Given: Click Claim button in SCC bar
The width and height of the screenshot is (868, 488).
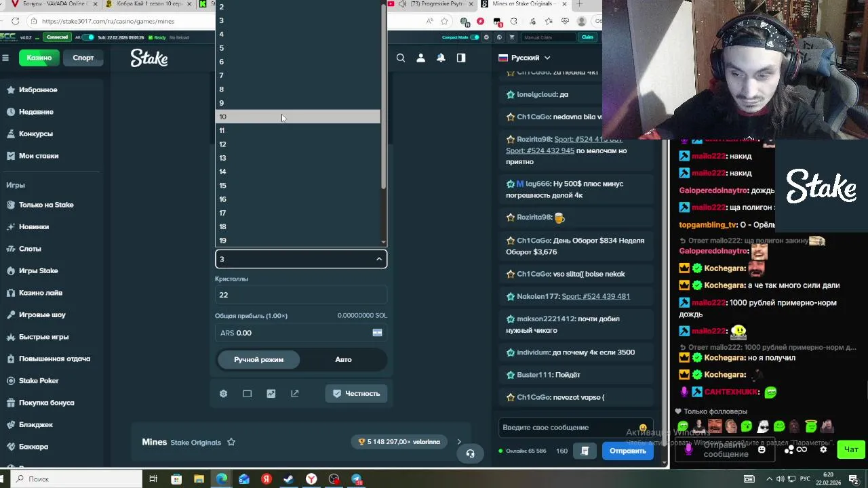Looking at the screenshot, I should click(x=587, y=37).
